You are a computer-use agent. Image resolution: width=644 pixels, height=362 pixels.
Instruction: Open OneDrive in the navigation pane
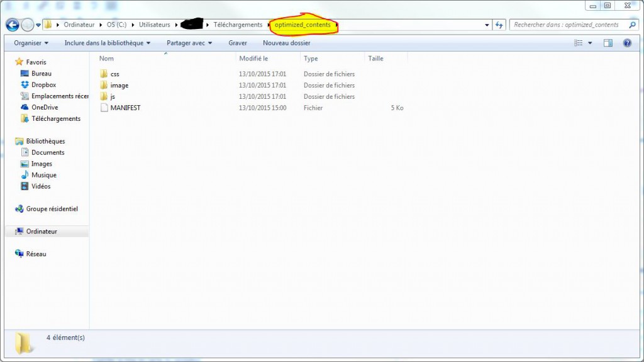44,108
